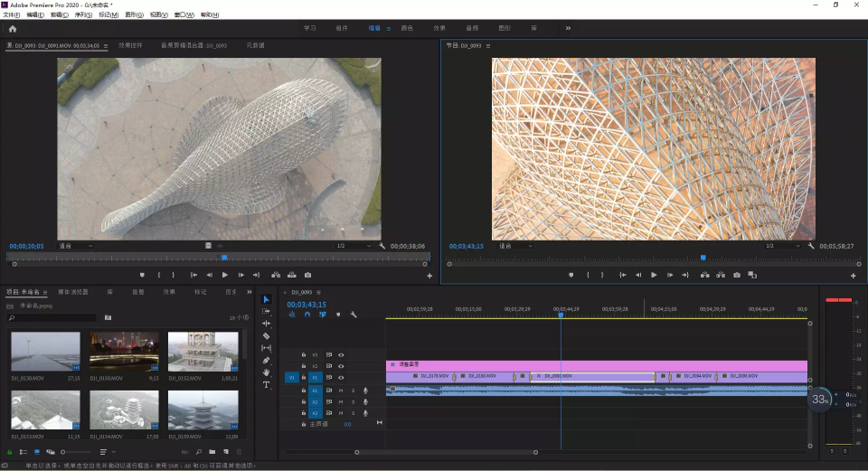Click timeline playhead marker on ruler
The height and width of the screenshot is (471, 868).
click(x=561, y=315)
